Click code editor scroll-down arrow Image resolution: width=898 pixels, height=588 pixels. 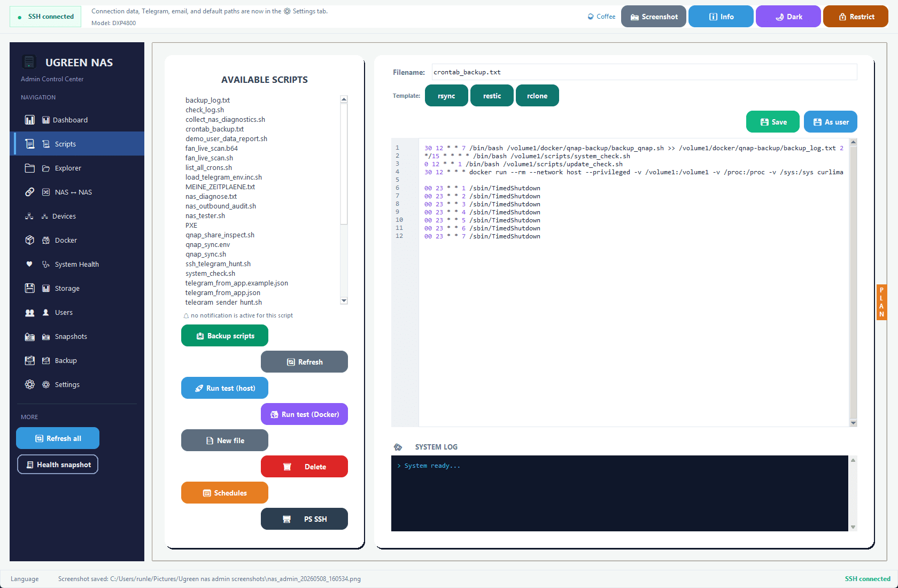[x=853, y=423]
